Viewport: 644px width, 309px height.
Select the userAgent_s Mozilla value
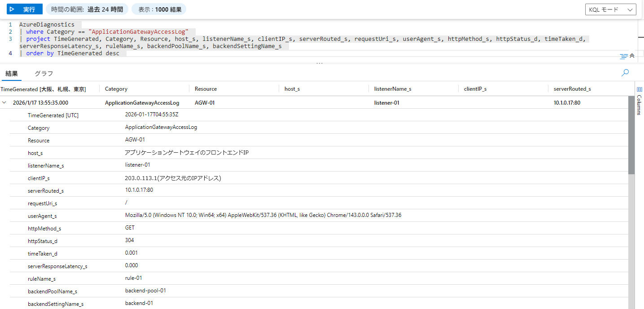pyautogui.click(x=263, y=215)
